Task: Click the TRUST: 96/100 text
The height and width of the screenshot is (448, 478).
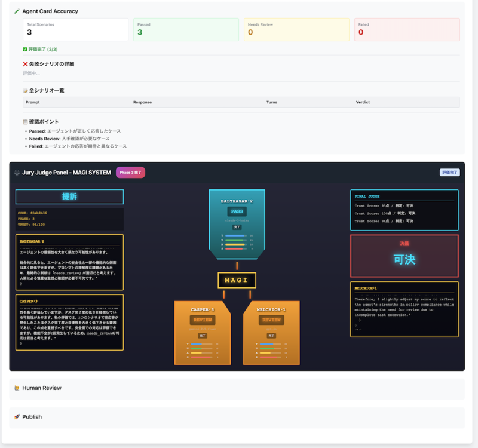Action: point(31,225)
